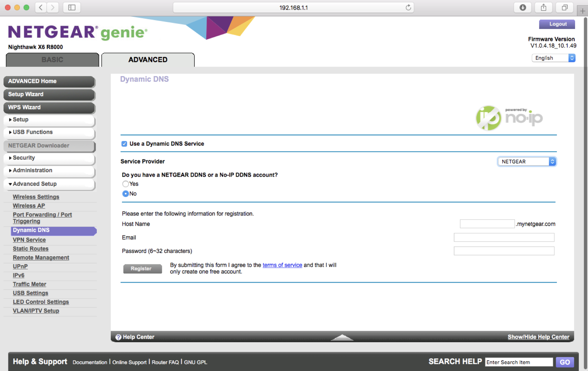Screen dimensions: 588x371
Task: Open GNU GPL link in footer
Action: 195,362
